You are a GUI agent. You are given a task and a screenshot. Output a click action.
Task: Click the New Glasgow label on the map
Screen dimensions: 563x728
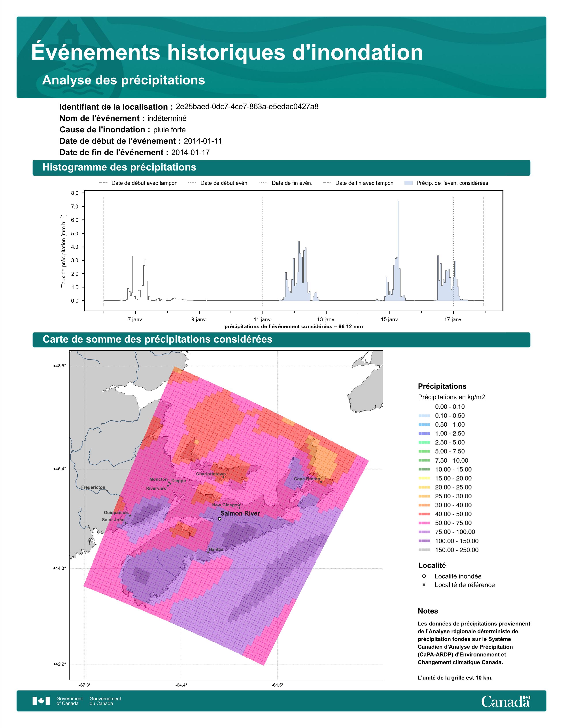point(226,505)
